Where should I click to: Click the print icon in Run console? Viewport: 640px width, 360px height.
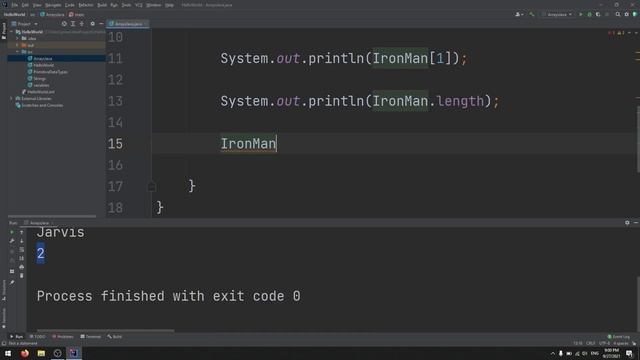point(22,267)
